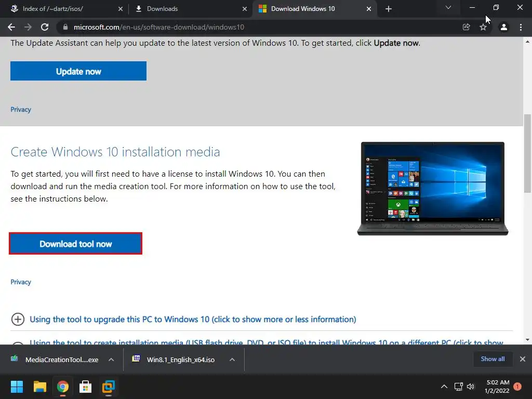Open Chrome three-dot menu
This screenshot has height=399, width=532.
pyautogui.click(x=521, y=27)
